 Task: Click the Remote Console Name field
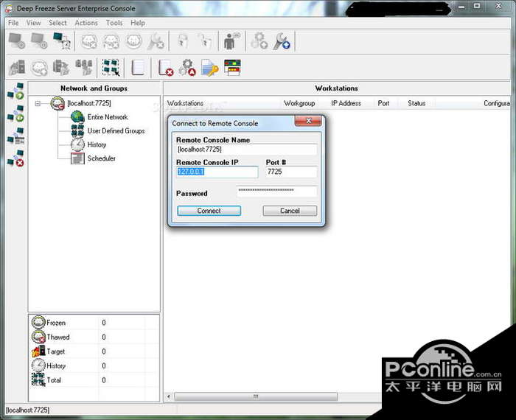246,150
